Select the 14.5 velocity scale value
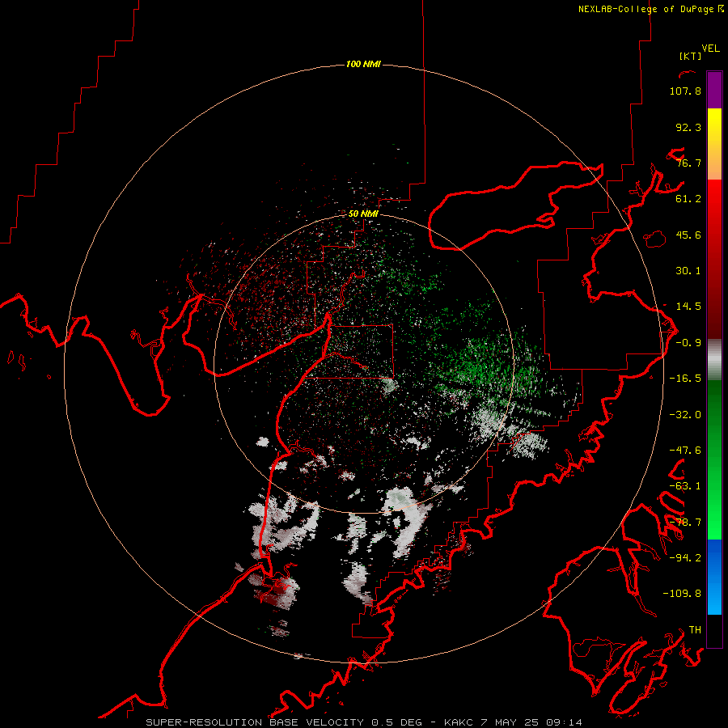The width and height of the screenshot is (728, 728). [x=688, y=307]
